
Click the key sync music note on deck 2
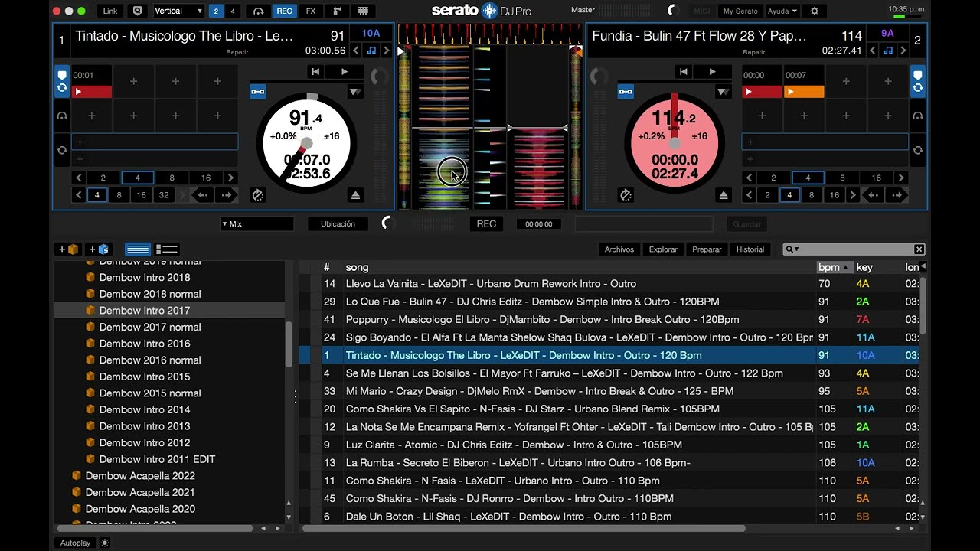click(887, 51)
